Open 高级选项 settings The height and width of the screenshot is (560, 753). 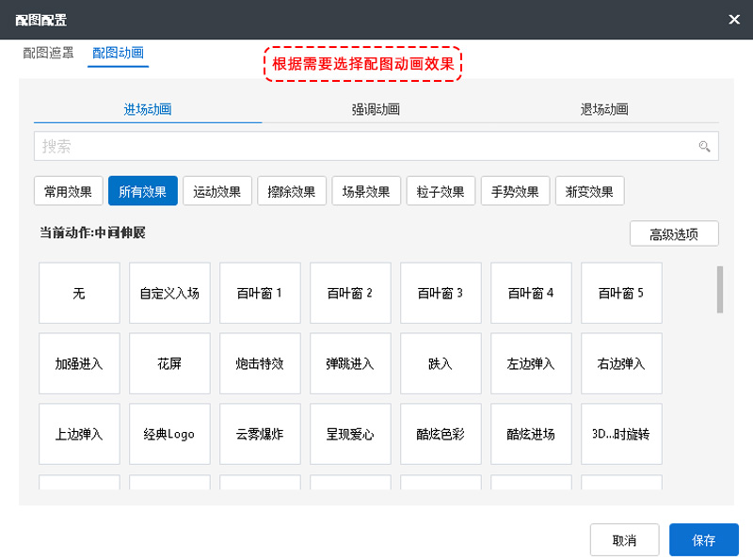point(673,234)
